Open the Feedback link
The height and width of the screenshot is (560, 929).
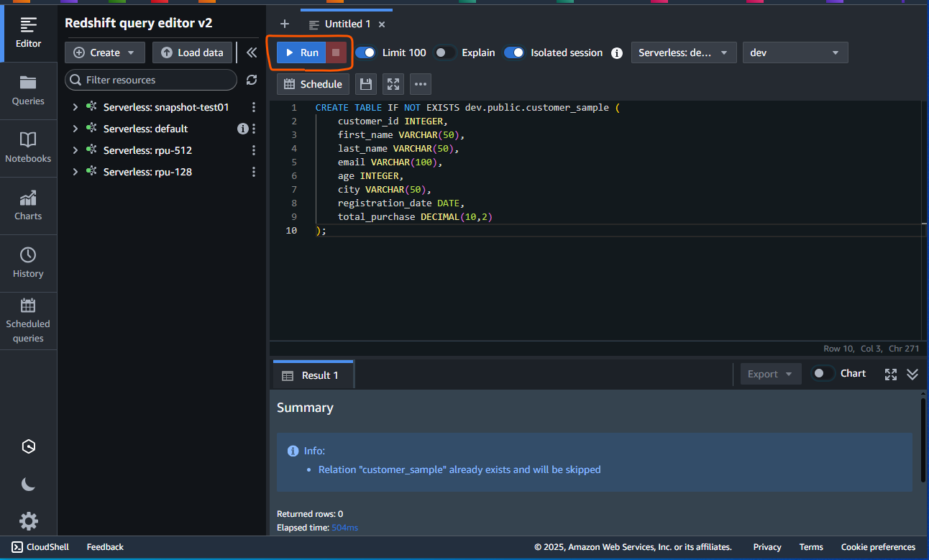(105, 547)
